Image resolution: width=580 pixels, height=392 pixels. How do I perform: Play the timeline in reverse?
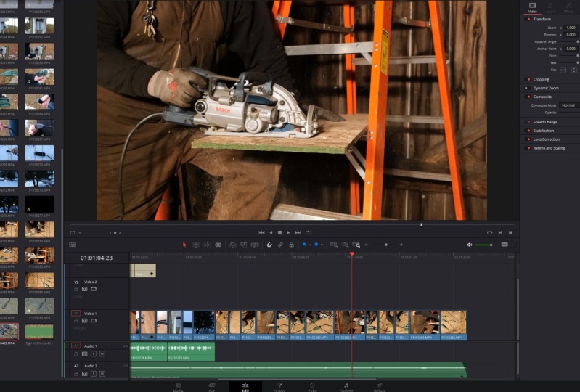tap(271, 232)
